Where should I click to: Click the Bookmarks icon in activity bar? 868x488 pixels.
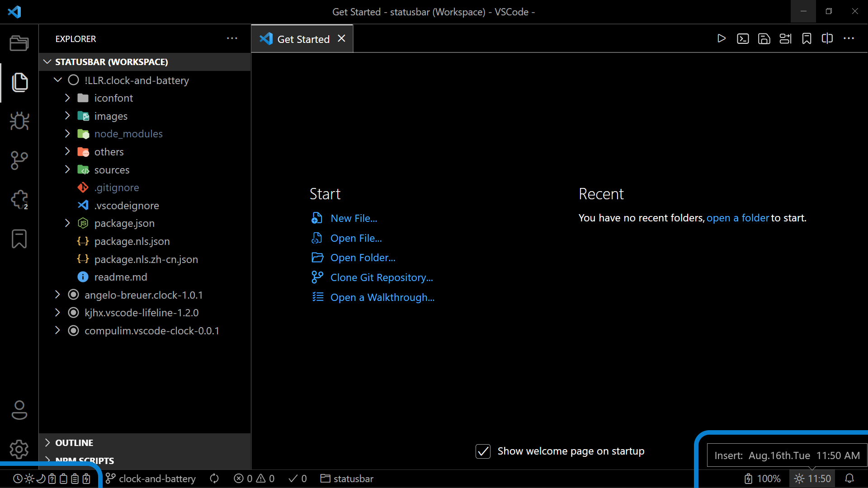[x=19, y=239]
